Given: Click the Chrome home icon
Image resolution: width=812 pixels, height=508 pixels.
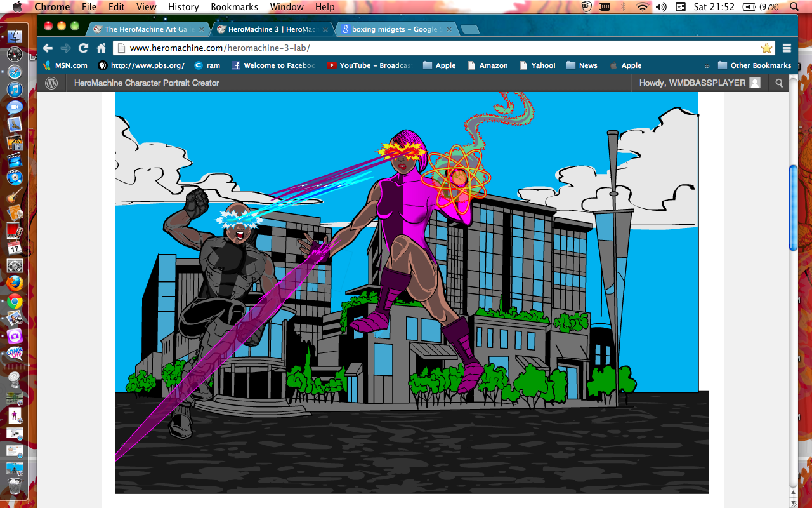Looking at the screenshot, I should tap(101, 48).
